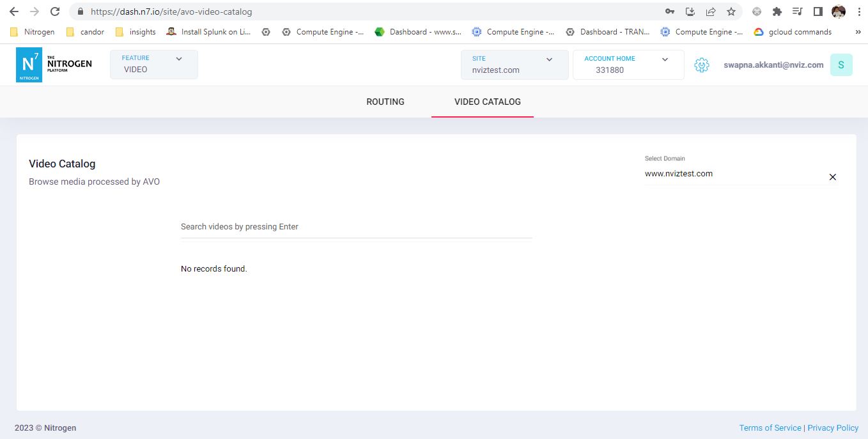Click the page download icon in address bar
Image resolution: width=868 pixels, height=439 pixels.
[691, 11]
